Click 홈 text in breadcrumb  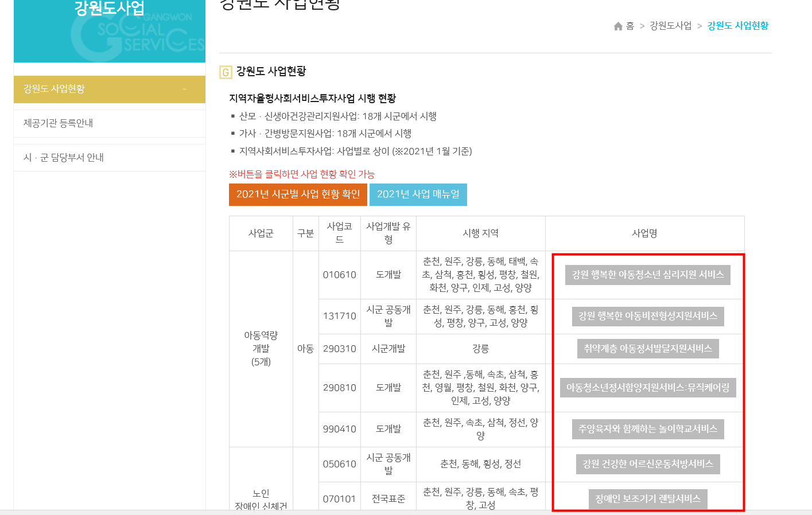coord(630,26)
